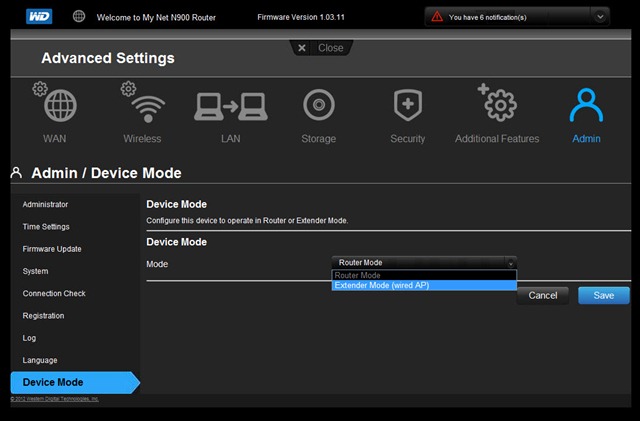The image size is (640, 421).
Task: Open the LAN computers icon
Action: 231,106
